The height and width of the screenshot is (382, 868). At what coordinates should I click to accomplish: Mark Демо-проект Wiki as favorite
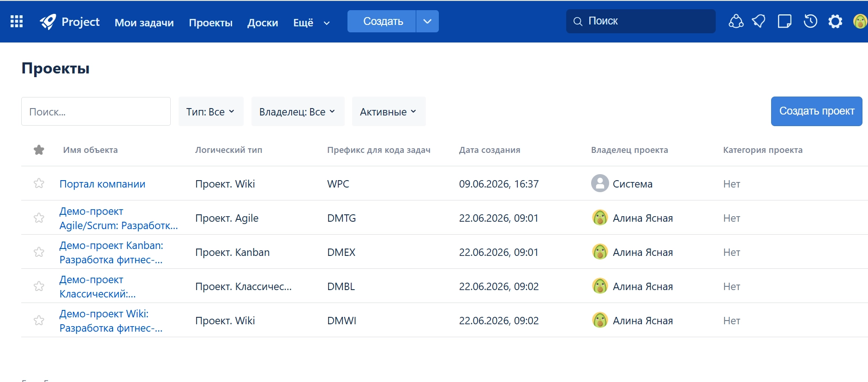click(x=39, y=320)
